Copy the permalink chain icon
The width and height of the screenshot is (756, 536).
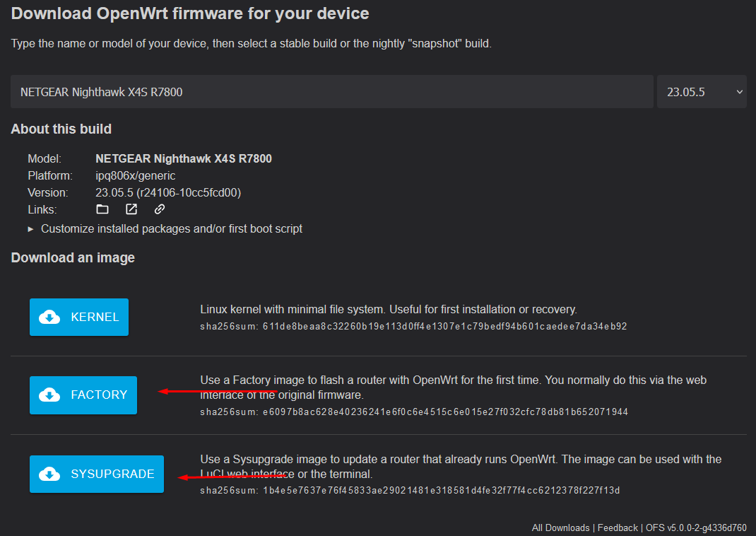coord(160,209)
